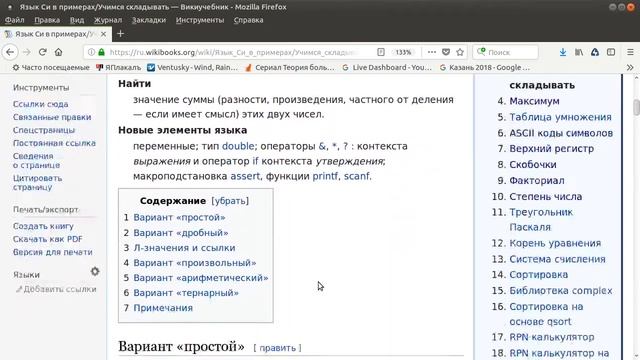Open chapter Таблица умножения
The height and width of the screenshot is (360, 640).
pos(560,117)
